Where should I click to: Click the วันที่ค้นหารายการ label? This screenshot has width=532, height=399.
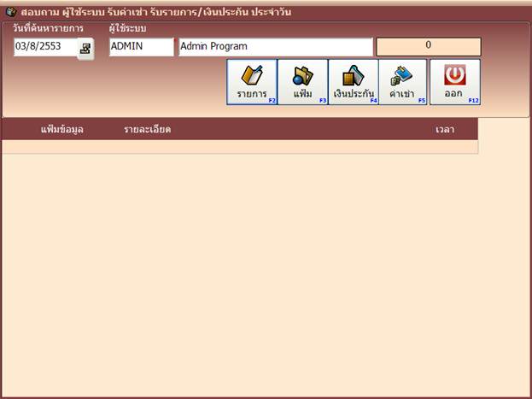(x=48, y=29)
